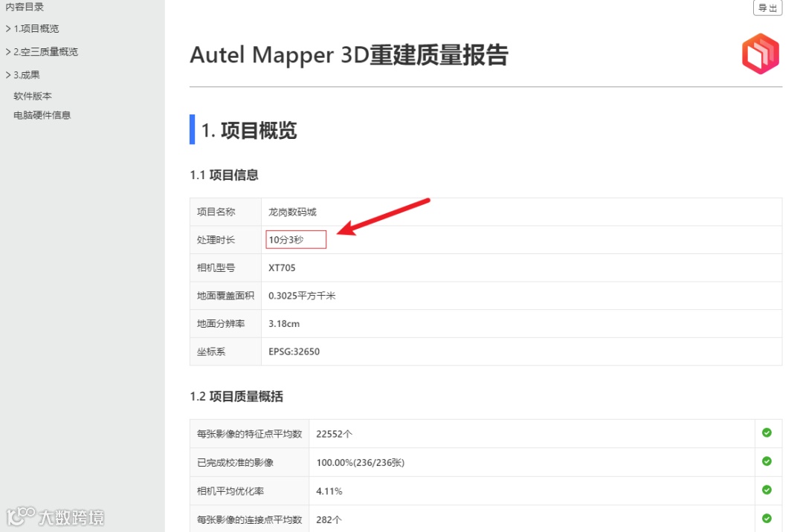This screenshot has height=532, width=803.
Task: Expand the 1.项目概览 chevron in contents
Action: [x=8, y=29]
